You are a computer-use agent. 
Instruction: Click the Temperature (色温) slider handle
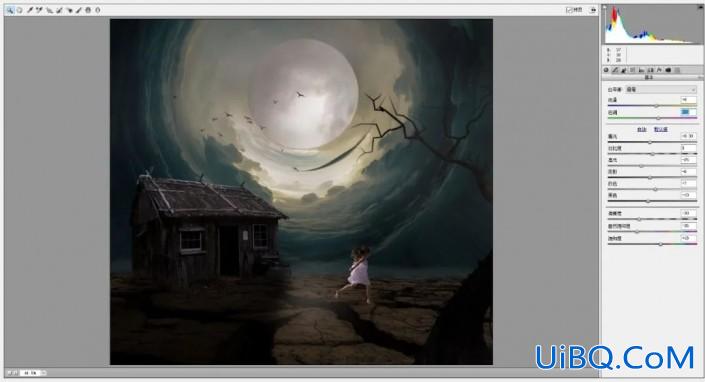(656, 106)
